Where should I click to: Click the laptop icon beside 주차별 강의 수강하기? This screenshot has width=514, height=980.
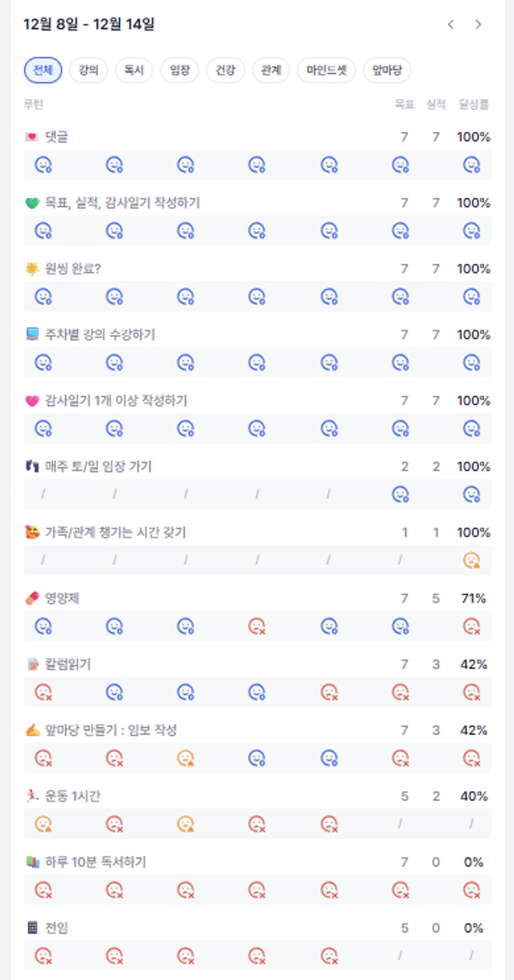point(32,335)
